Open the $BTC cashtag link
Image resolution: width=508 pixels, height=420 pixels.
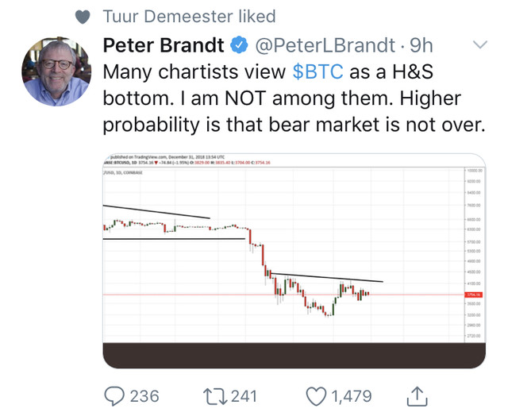(x=317, y=71)
